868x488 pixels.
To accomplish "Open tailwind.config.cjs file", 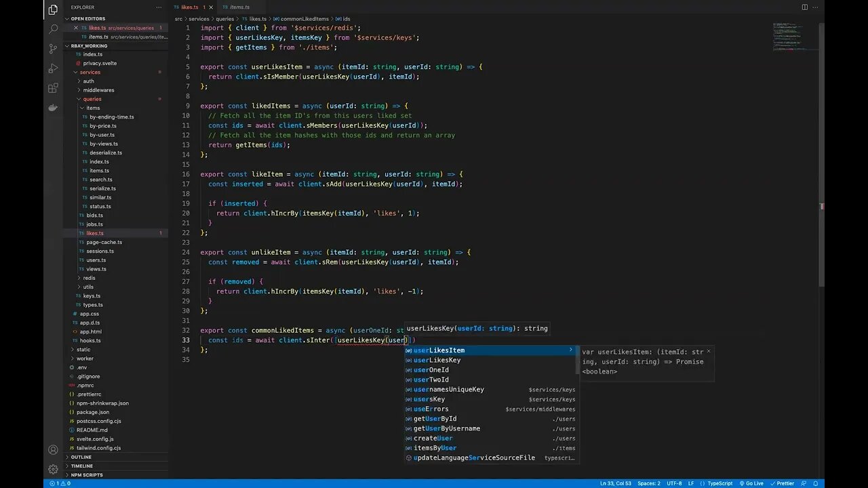I will pos(98,448).
